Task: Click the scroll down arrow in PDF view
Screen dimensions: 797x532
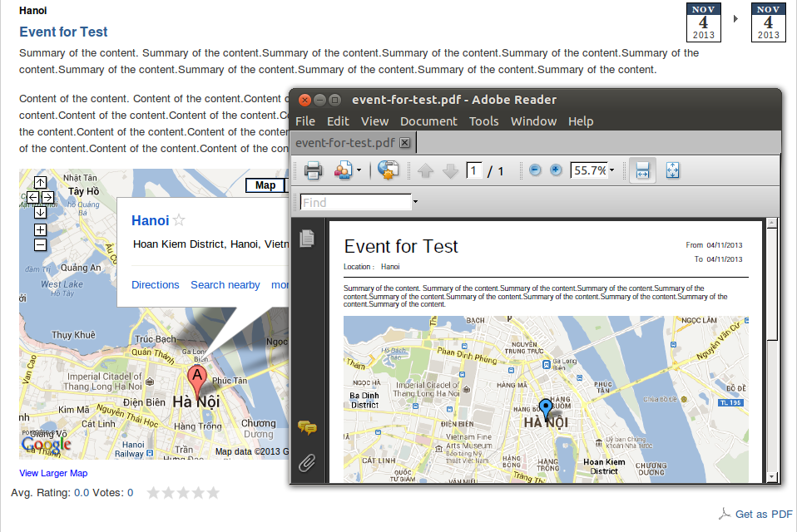Action: [772, 476]
